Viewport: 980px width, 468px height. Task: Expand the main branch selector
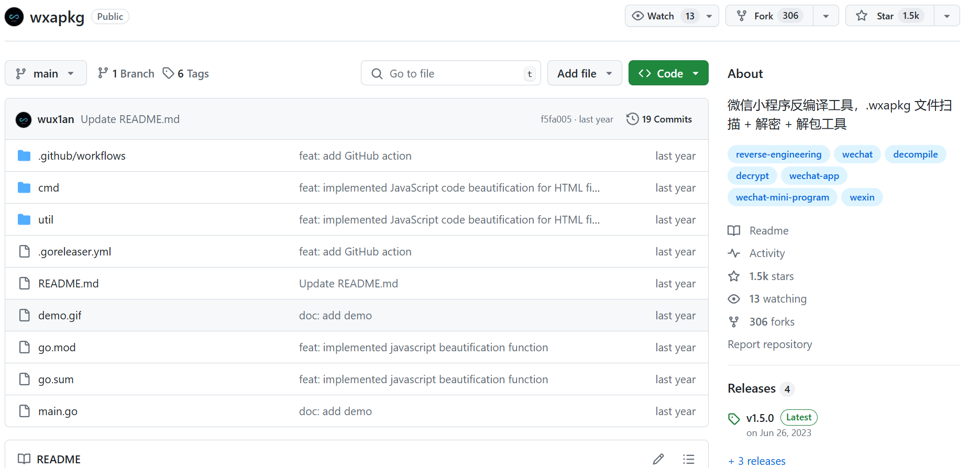tap(46, 73)
